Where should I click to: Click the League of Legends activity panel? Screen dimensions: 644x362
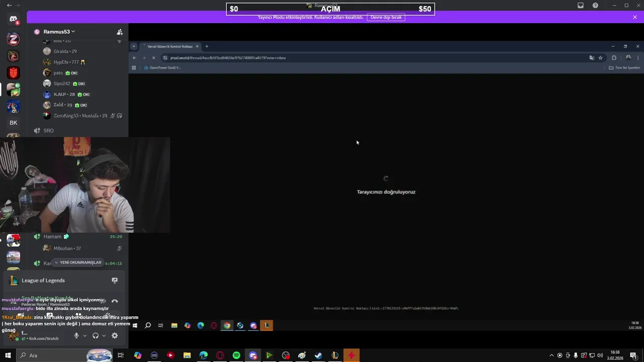pyautogui.click(x=64, y=281)
